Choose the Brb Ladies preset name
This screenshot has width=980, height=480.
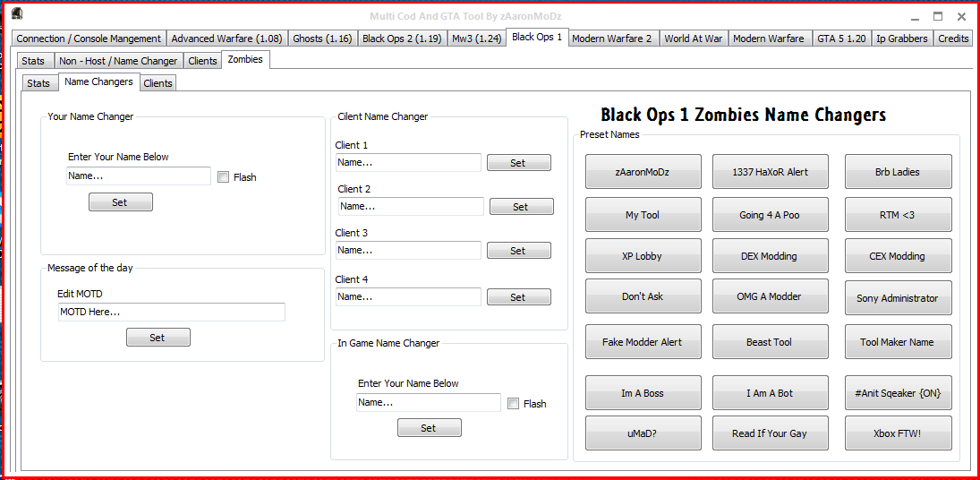[898, 172]
